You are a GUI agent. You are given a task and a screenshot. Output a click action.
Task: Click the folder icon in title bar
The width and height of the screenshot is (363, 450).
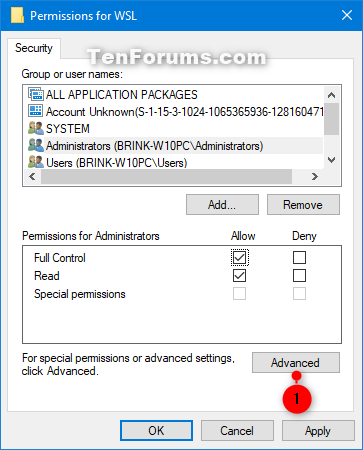17,15
